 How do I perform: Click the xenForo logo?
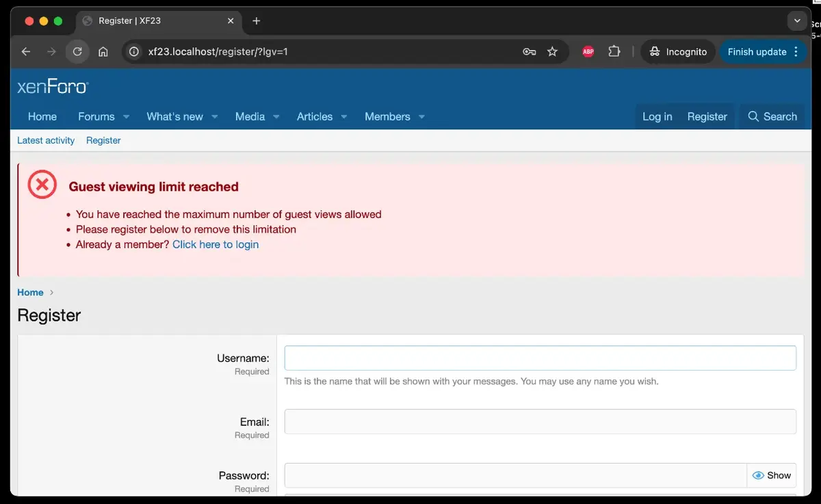(53, 87)
